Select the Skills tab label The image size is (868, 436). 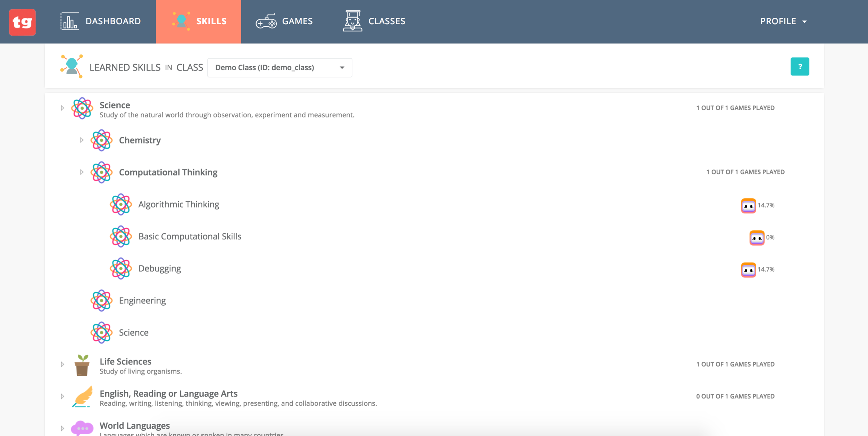(x=211, y=21)
